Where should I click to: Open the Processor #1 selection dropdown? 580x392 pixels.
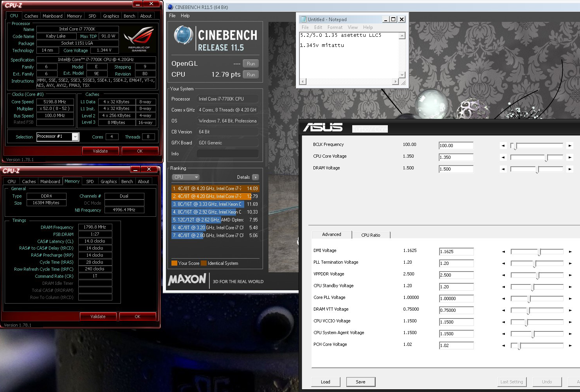pyautogui.click(x=75, y=137)
